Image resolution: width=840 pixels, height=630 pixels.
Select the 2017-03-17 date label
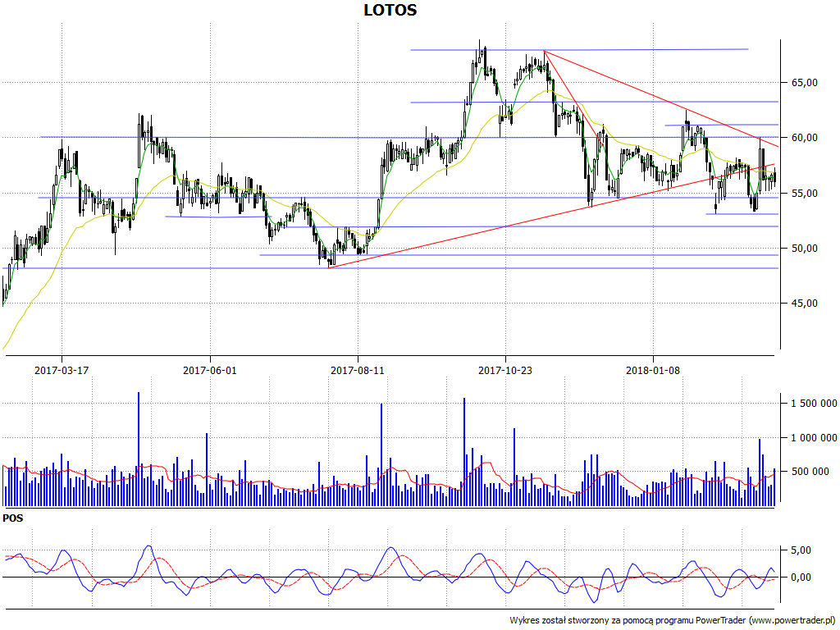click(x=62, y=370)
